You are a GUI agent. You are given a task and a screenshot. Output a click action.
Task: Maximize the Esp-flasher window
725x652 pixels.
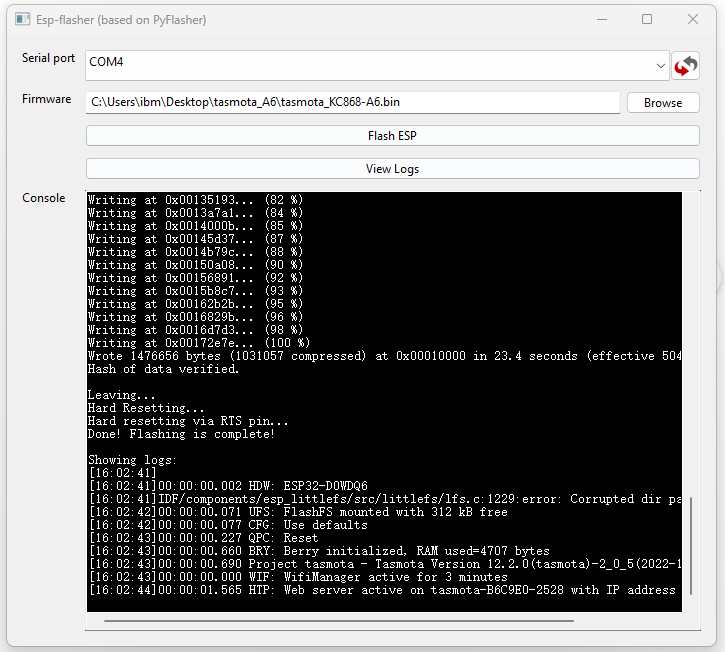647,19
